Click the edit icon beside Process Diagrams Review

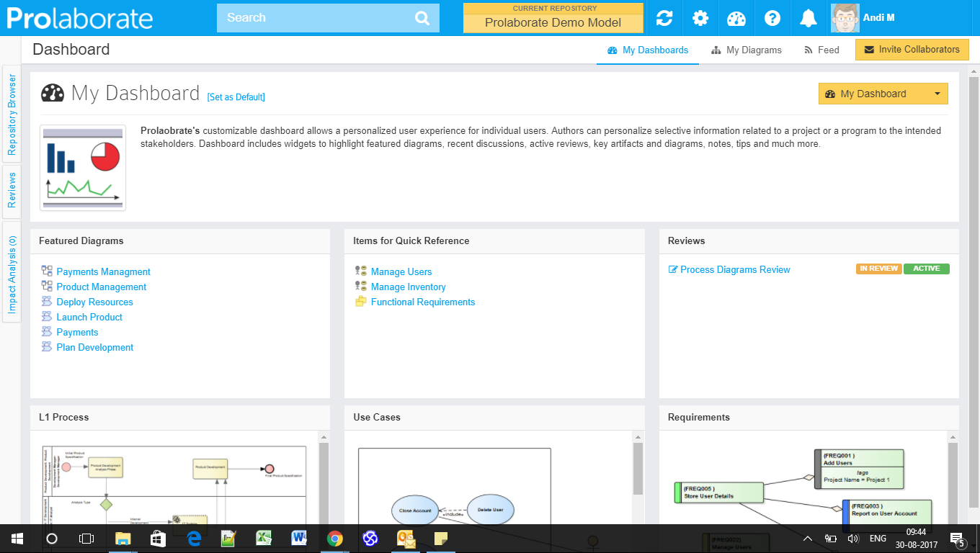pos(673,269)
